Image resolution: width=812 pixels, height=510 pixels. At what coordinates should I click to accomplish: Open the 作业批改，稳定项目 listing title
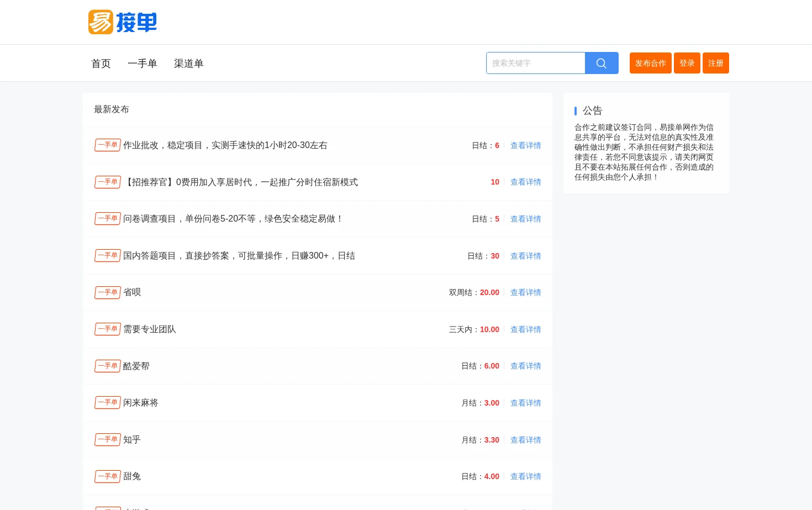[225, 145]
